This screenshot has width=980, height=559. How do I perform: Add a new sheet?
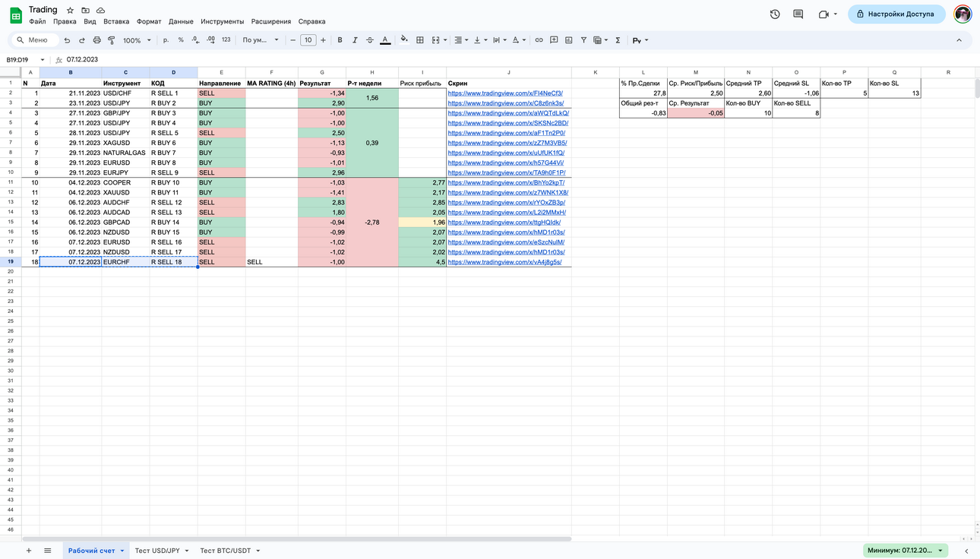click(x=29, y=551)
